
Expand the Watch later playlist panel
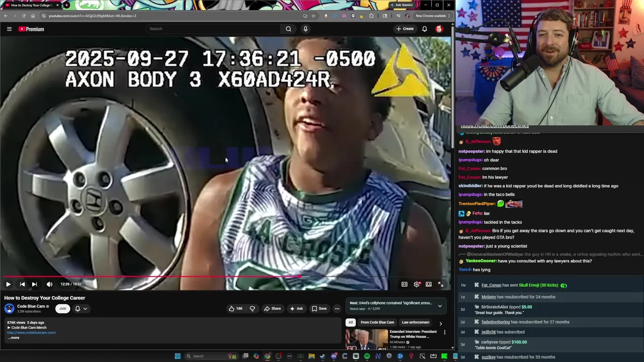coord(440,306)
